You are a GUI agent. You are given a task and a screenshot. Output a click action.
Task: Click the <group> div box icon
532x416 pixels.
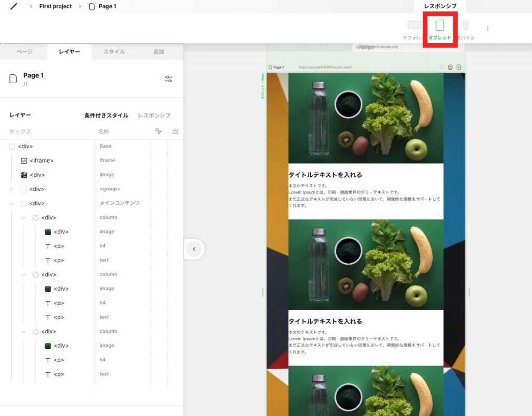(x=23, y=189)
